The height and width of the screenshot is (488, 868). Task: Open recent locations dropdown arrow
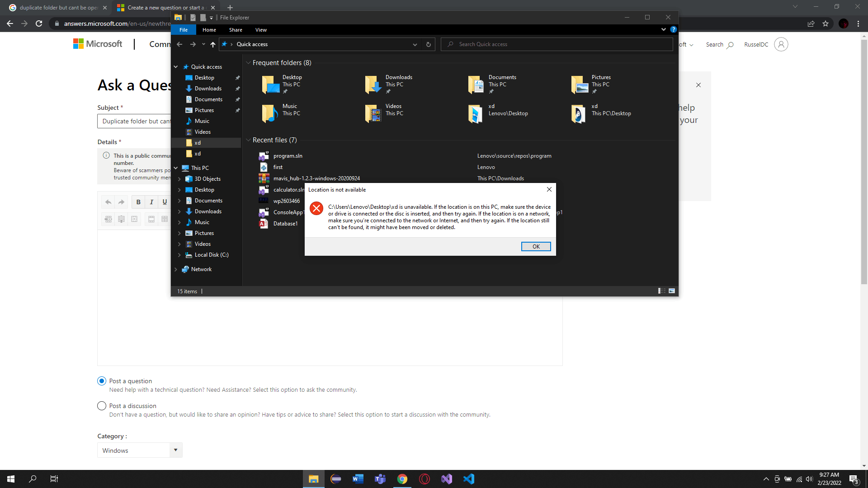[x=203, y=44]
